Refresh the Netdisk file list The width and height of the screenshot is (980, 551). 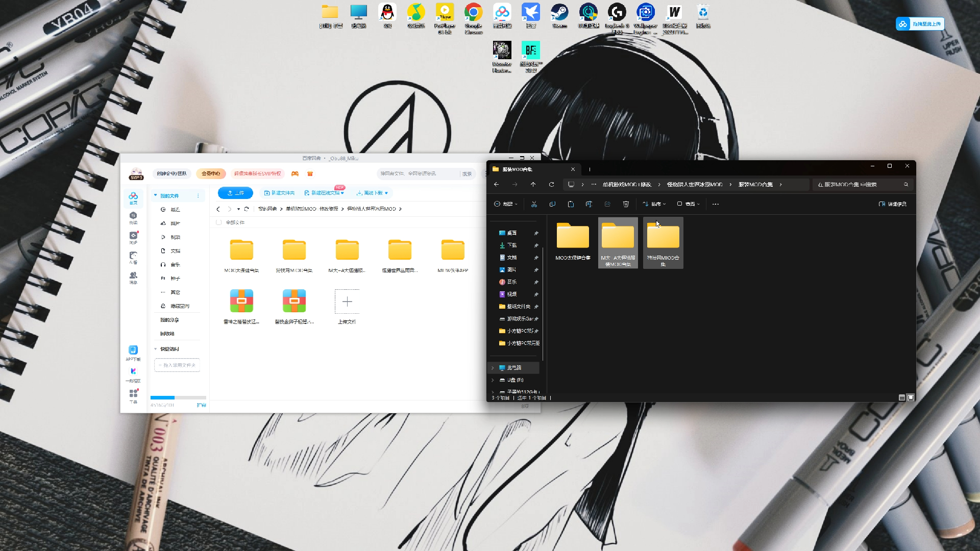pyautogui.click(x=247, y=209)
